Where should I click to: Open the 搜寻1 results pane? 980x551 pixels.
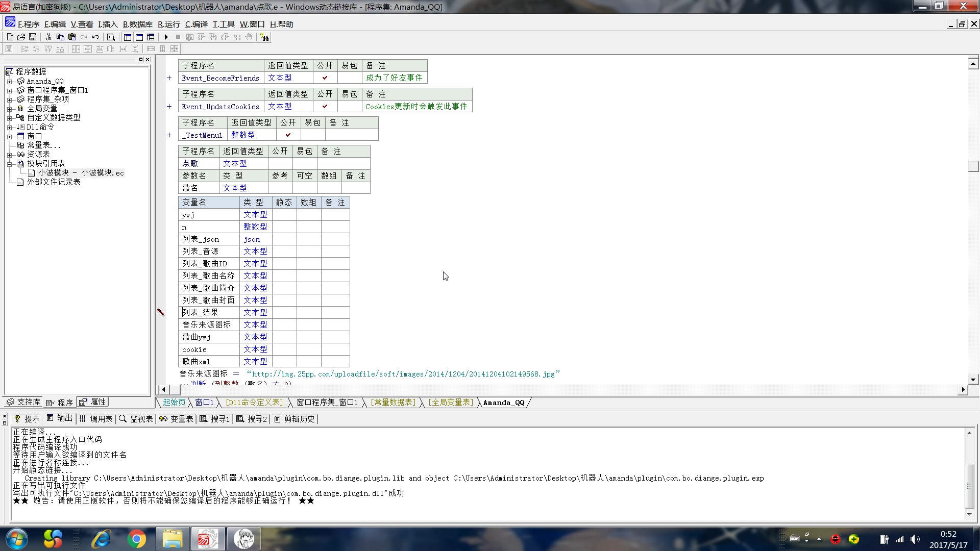coord(214,419)
